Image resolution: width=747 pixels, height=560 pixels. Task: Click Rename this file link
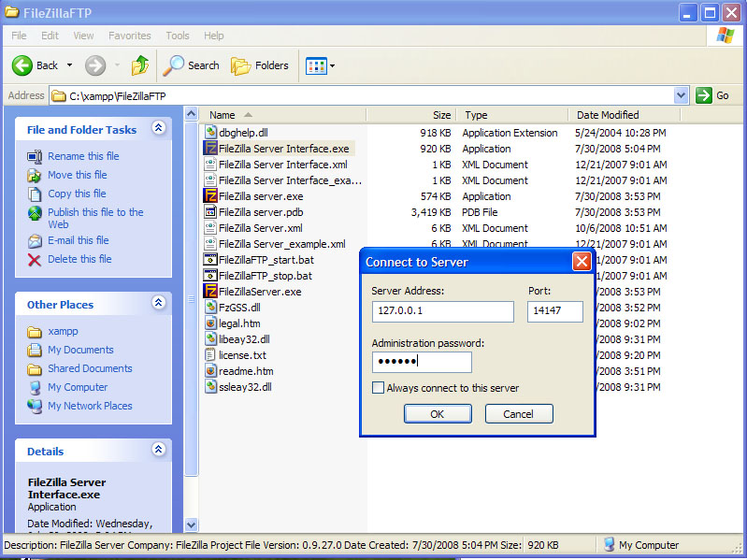[x=83, y=156]
